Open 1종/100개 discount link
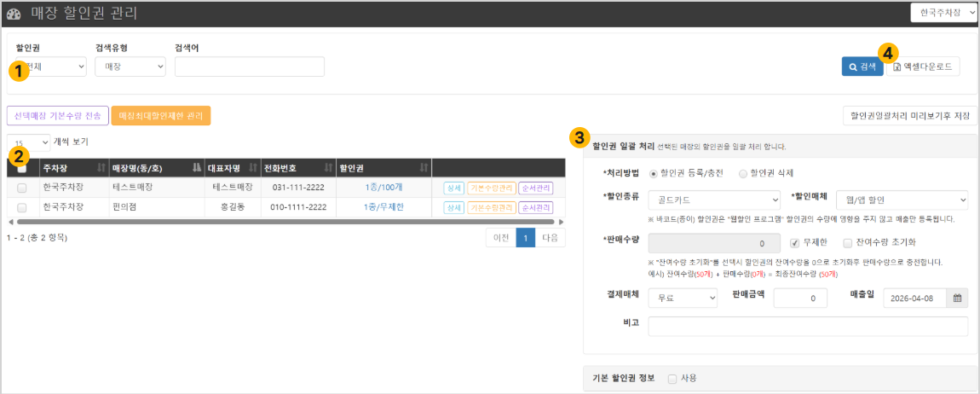 coord(383,188)
